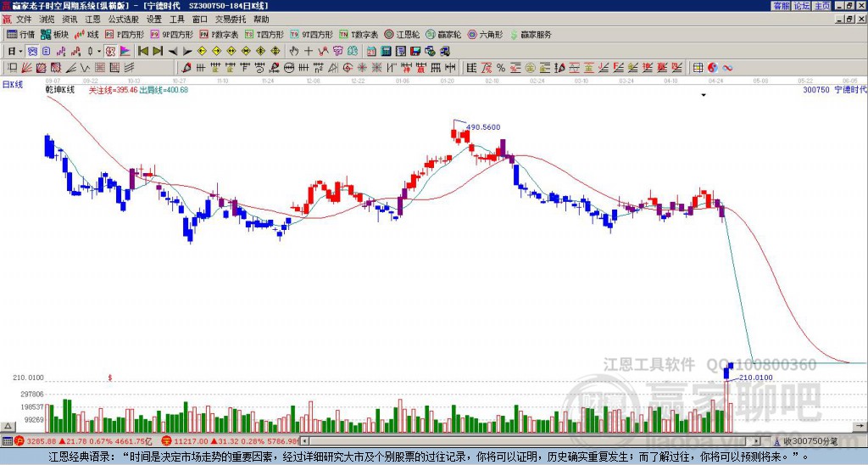Click the percent % tool icon
The height and width of the screenshot is (465, 868).
tap(501, 68)
